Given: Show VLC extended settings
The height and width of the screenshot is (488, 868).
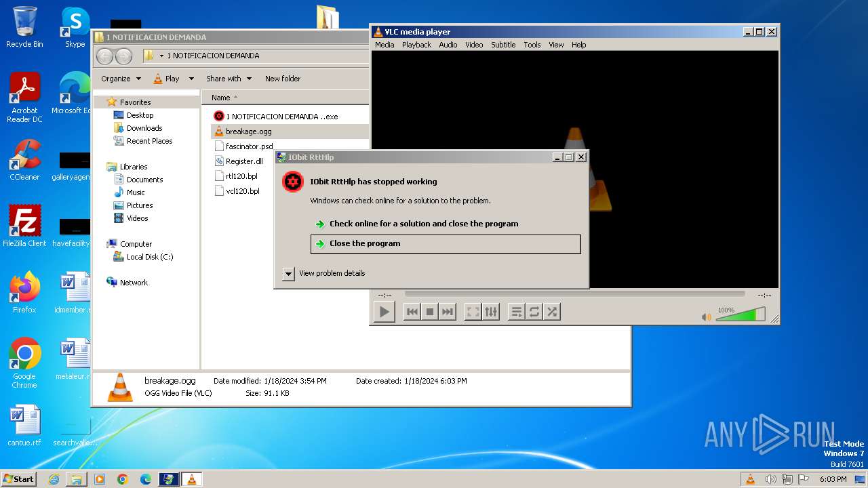Looking at the screenshot, I should (x=491, y=312).
